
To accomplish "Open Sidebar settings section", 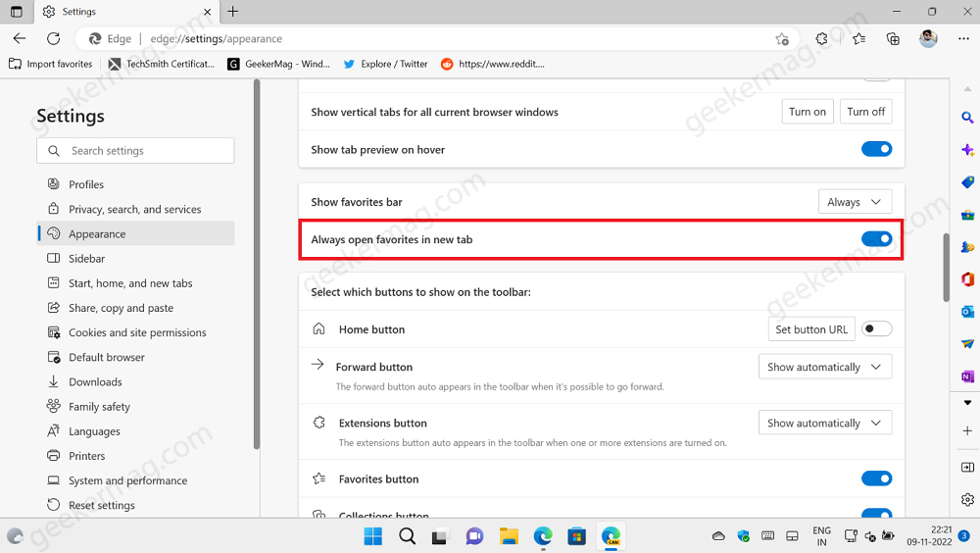I will 135,258.
